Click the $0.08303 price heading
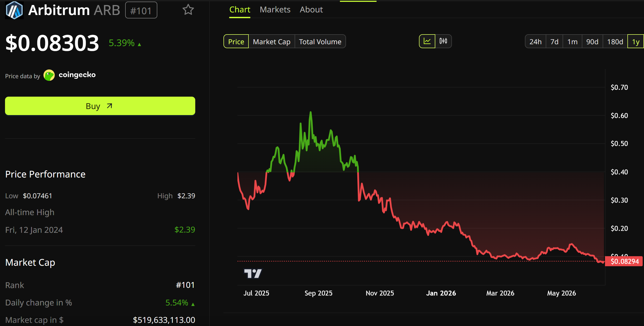644x326 pixels. pyautogui.click(x=52, y=43)
